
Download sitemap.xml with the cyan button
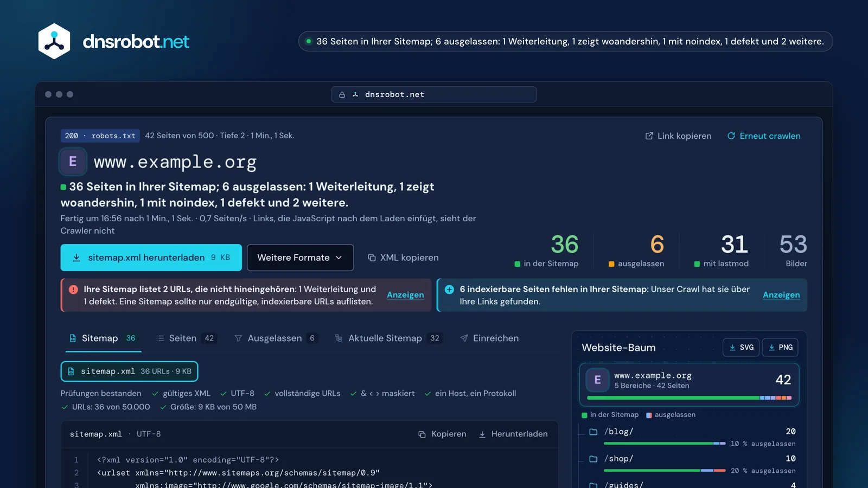point(151,258)
